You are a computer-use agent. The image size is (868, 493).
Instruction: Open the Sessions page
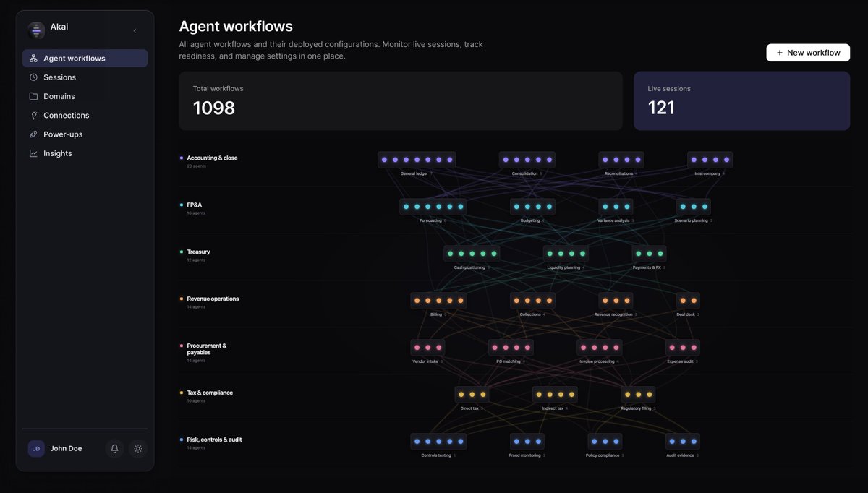tap(85, 77)
